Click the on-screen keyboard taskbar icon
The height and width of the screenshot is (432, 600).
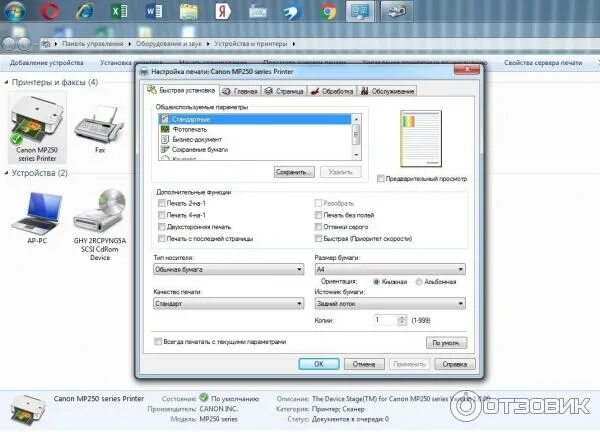pyautogui.click(x=258, y=11)
